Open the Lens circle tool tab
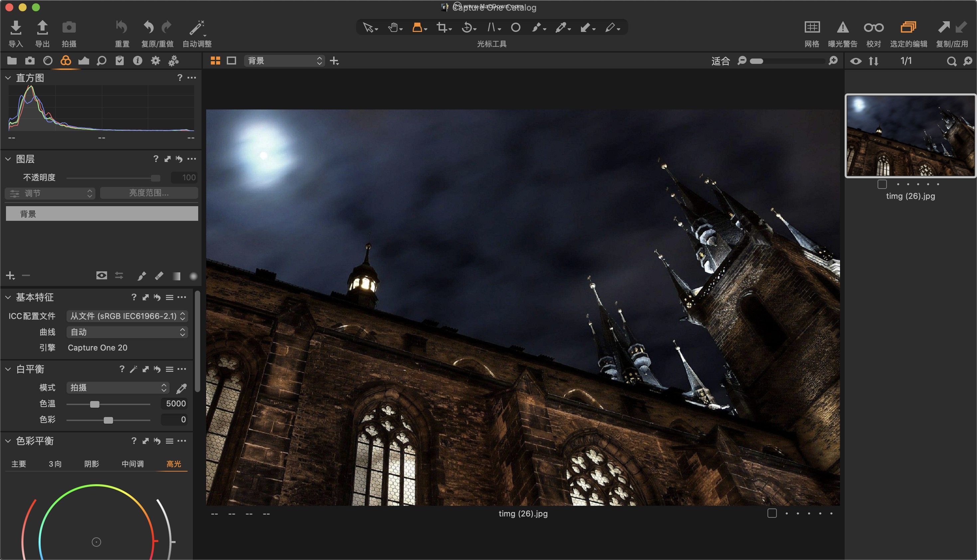Screen dimensions: 977x560 (x=48, y=61)
